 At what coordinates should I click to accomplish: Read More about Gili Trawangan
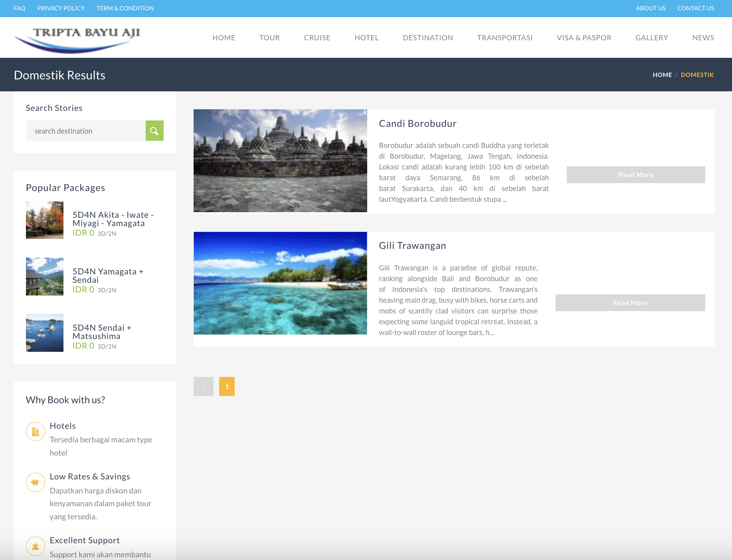[x=630, y=303]
